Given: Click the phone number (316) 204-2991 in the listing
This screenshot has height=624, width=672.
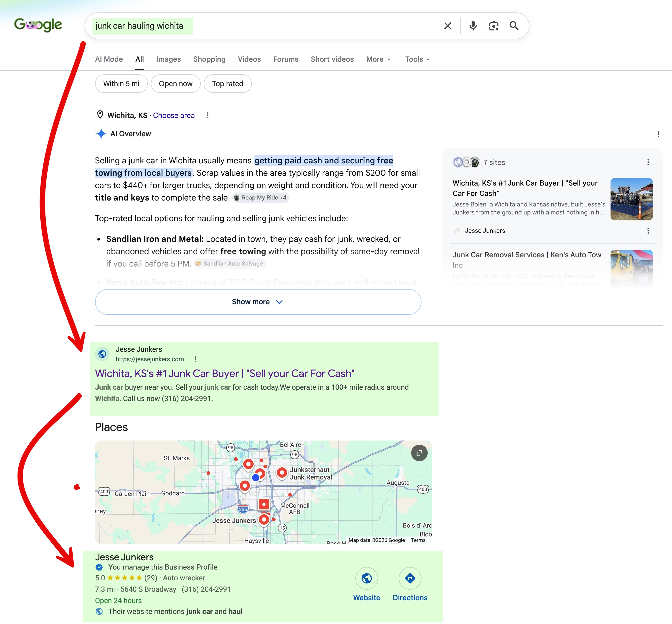Looking at the screenshot, I should [x=206, y=589].
